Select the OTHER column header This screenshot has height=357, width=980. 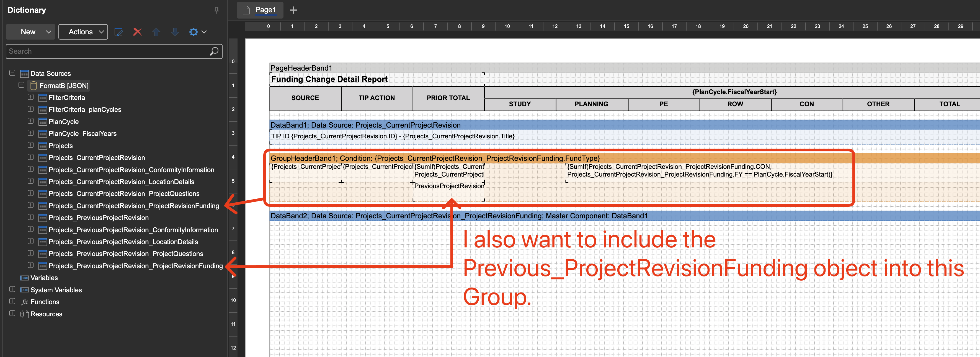[x=878, y=104]
